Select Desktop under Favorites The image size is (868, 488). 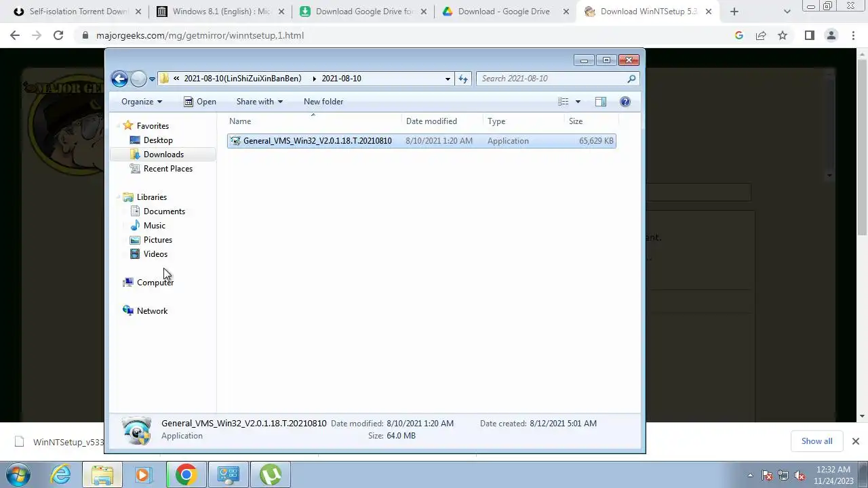click(x=158, y=140)
